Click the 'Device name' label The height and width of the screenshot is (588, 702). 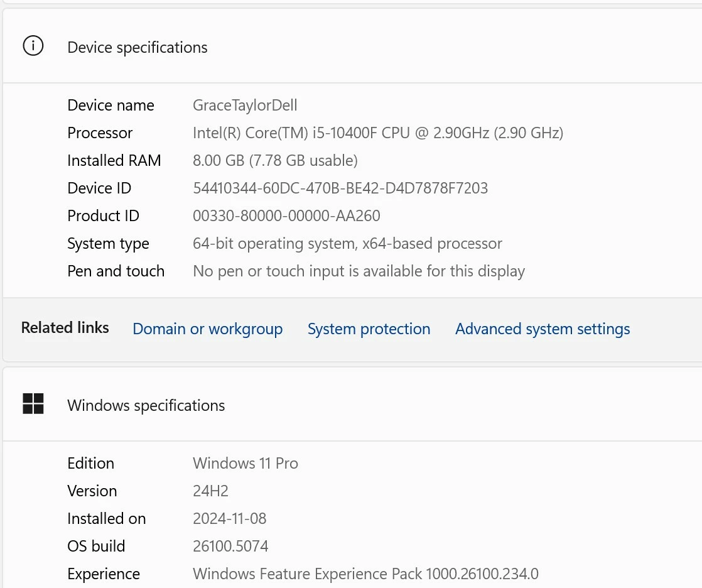(x=111, y=106)
